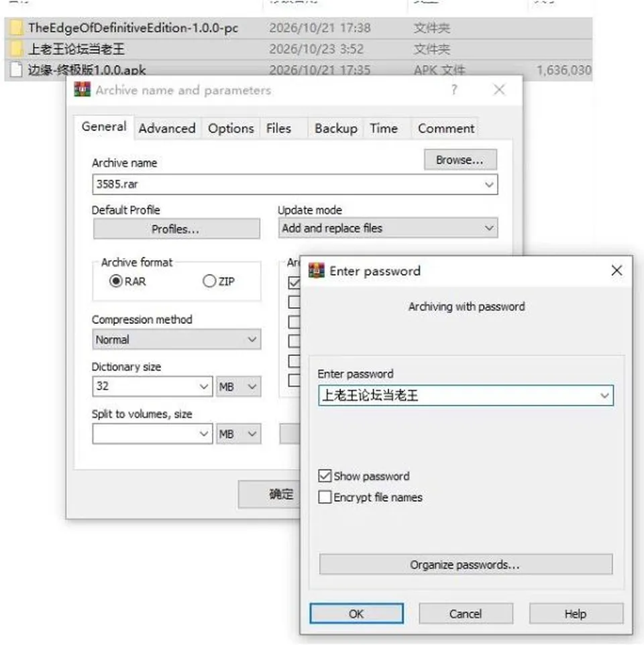Screen dimensions: 644x645
Task: Expand the Archive name dropdown
Action: (489, 184)
